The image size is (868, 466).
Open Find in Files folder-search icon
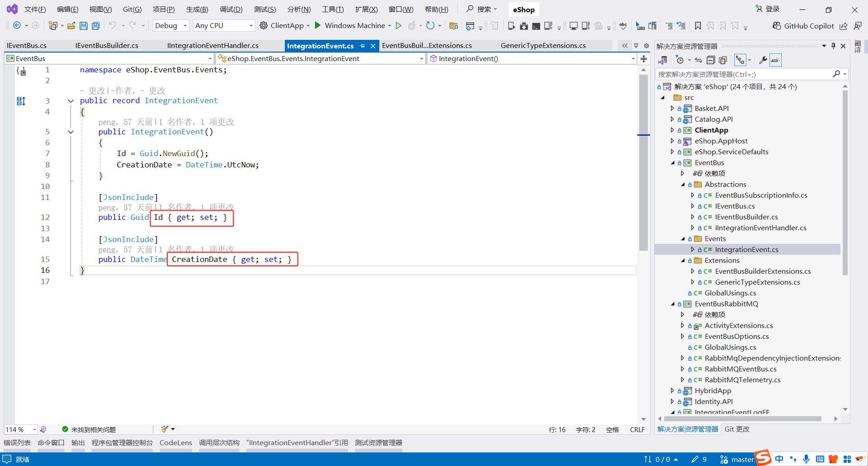(x=453, y=26)
